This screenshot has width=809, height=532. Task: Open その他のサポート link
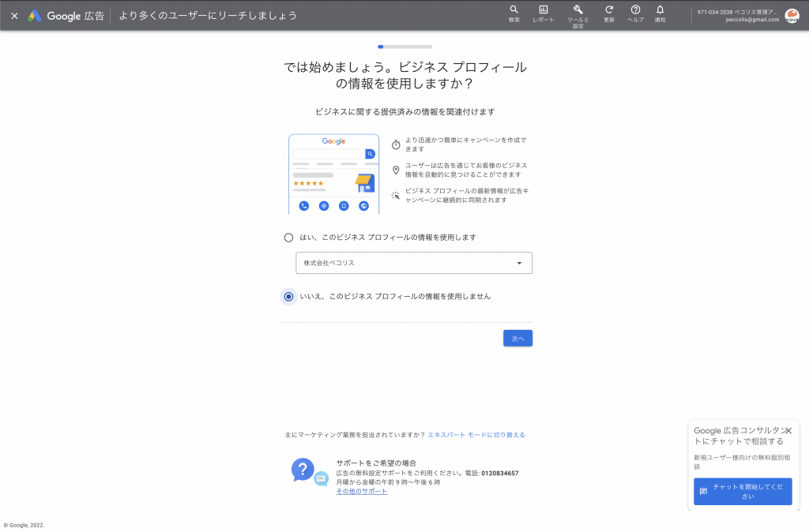click(362, 491)
